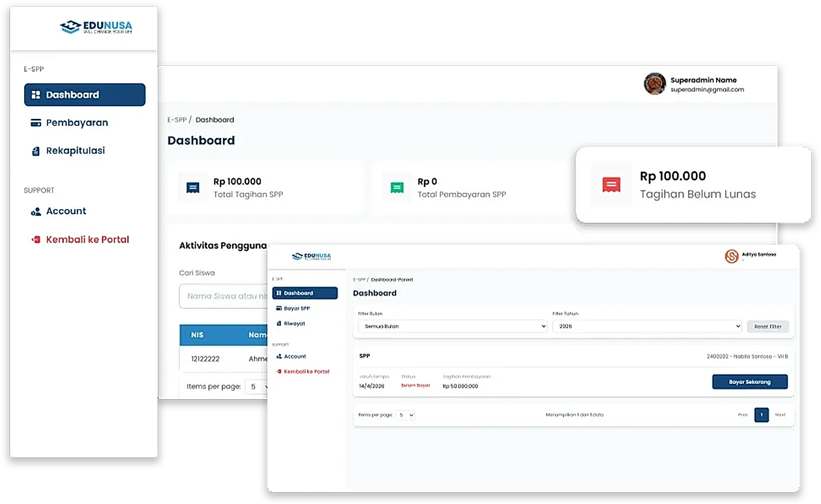The image size is (821, 504).
Task: Click the Cari Siswa search input field
Action: pyautogui.click(x=224, y=296)
